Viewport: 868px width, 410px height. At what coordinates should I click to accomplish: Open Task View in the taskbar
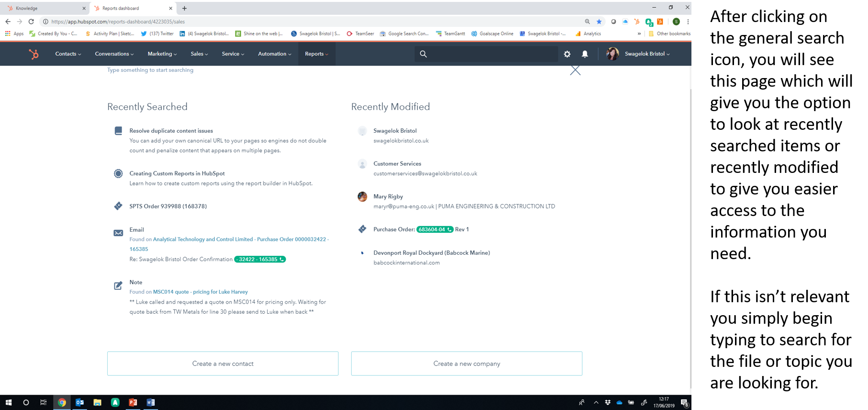click(44, 402)
